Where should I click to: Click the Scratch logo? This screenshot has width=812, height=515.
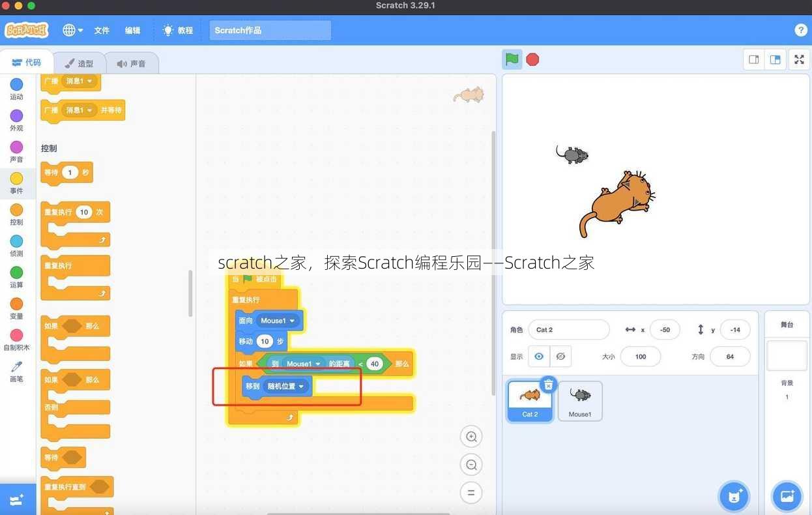coord(27,30)
